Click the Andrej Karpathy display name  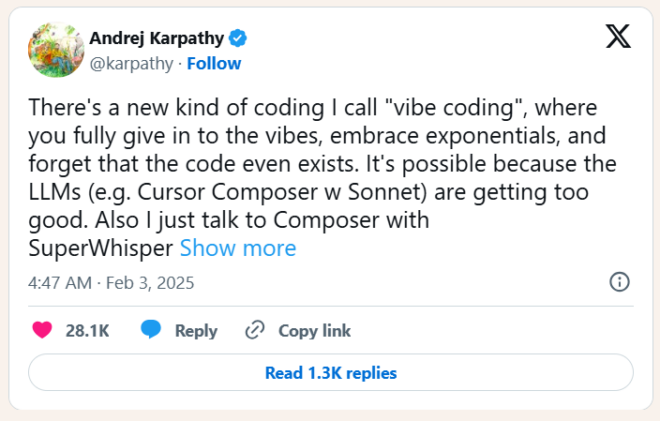pos(157,39)
